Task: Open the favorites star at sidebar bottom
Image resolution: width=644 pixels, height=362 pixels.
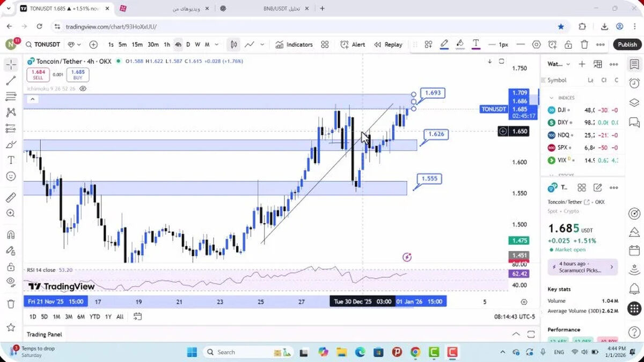Action: coord(11,327)
